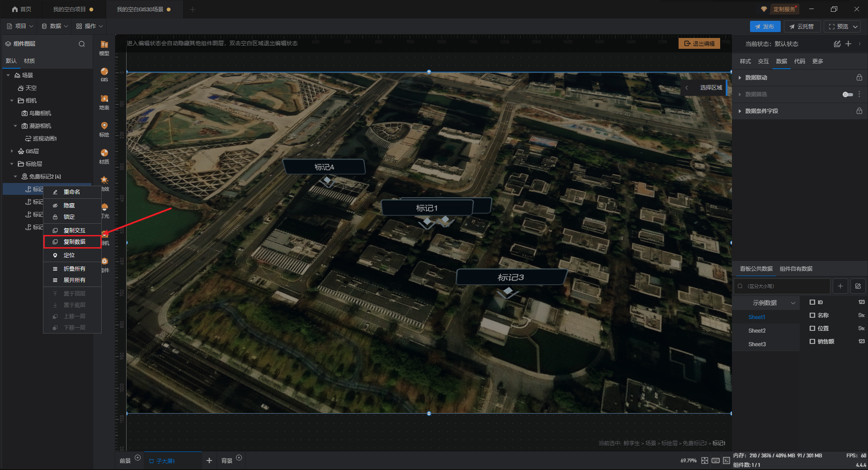Image resolution: width=868 pixels, height=470 pixels.
Task: Choose 定位 locate in context menu
Action: 72,255
